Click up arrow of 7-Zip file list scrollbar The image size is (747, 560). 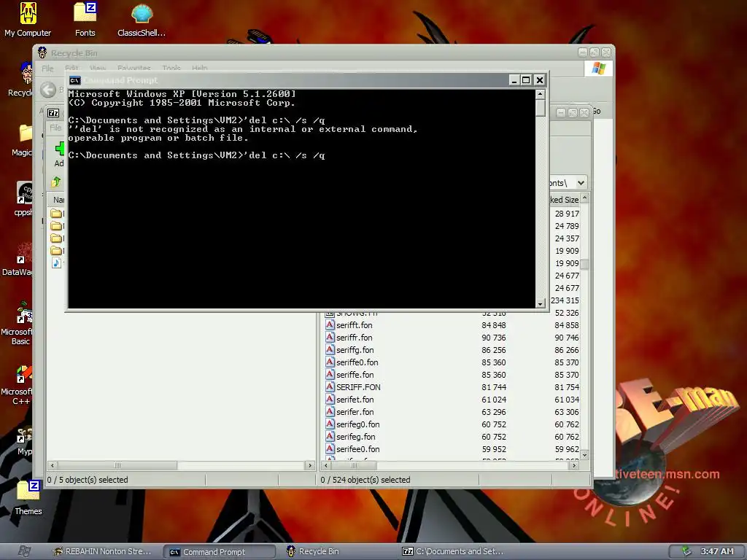(584, 197)
